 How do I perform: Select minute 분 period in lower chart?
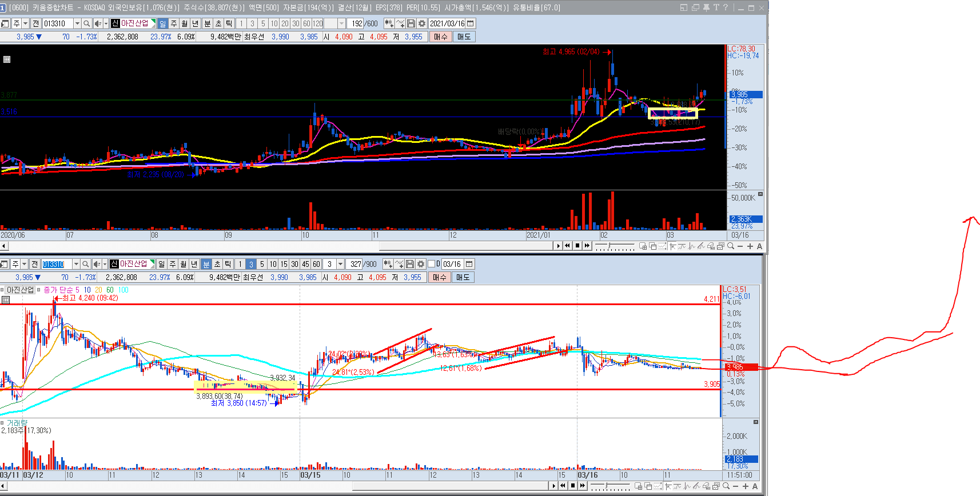click(206, 264)
